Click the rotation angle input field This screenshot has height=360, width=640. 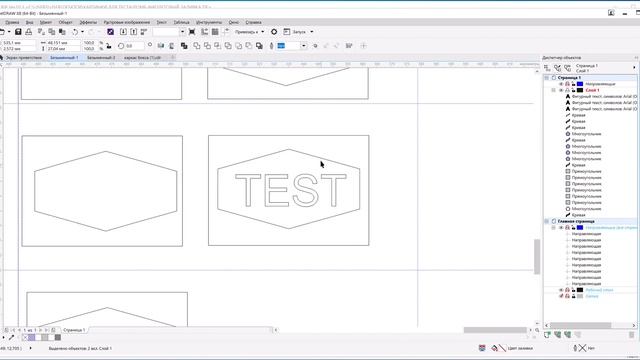coord(134,46)
